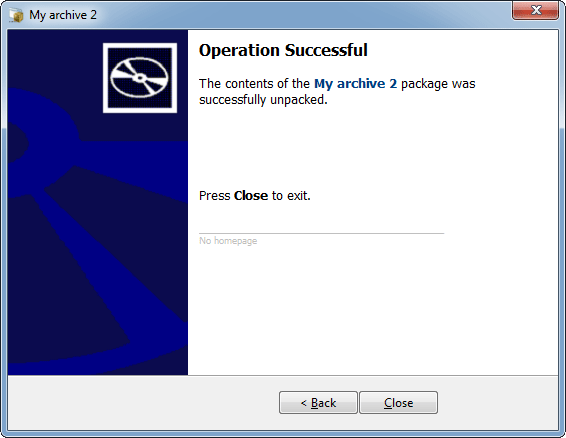Click the Press Close to exit instruction
Screen dimensions: 566x438
[254, 196]
